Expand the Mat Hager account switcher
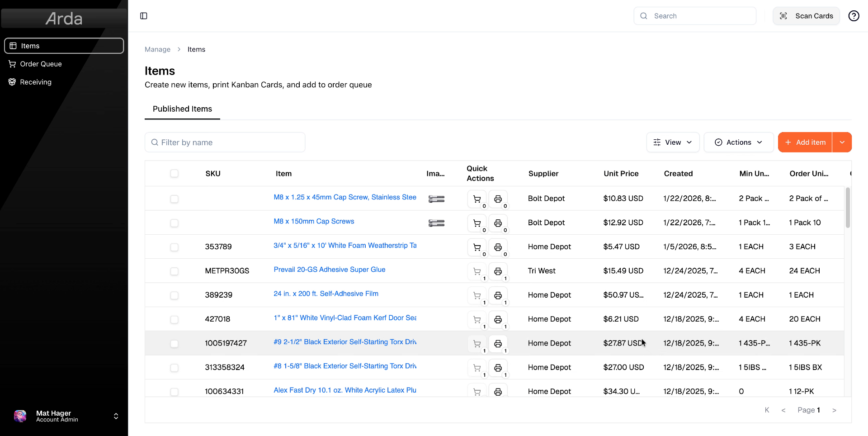The height and width of the screenshot is (436, 868). click(x=116, y=416)
